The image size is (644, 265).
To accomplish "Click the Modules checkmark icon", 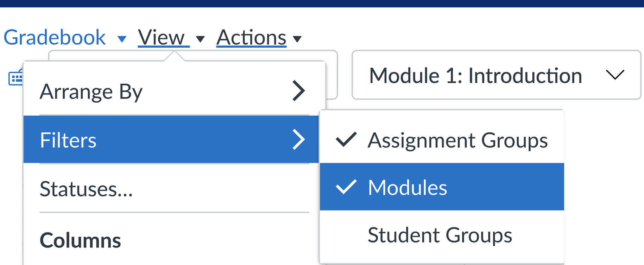I will (x=346, y=187).
